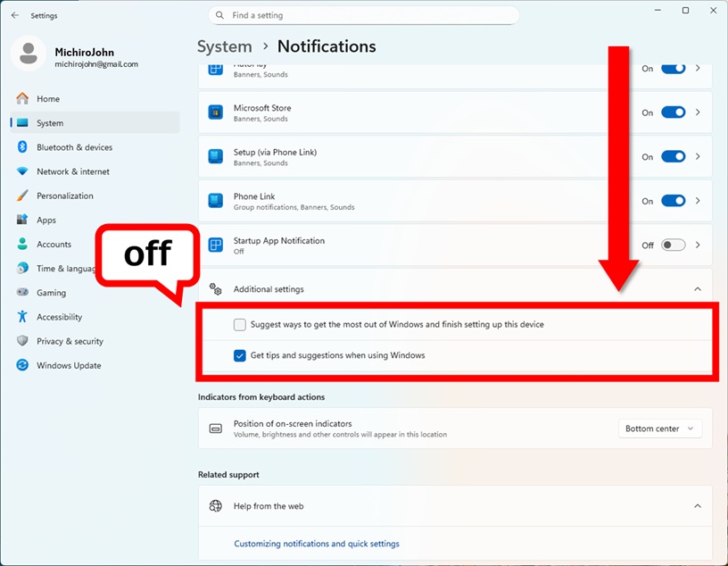
Task: Click the Accessibility sidebar icon
Action: click(22, 317)
